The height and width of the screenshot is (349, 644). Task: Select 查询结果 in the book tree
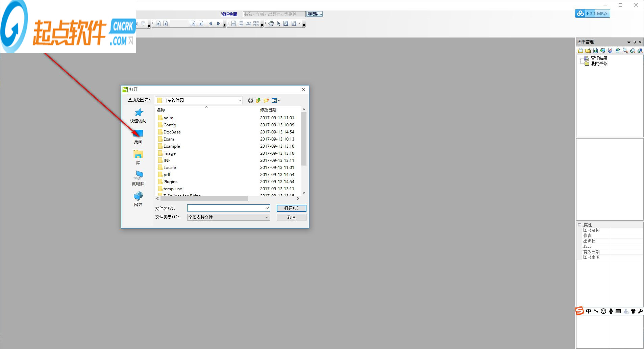pos(599,58)
